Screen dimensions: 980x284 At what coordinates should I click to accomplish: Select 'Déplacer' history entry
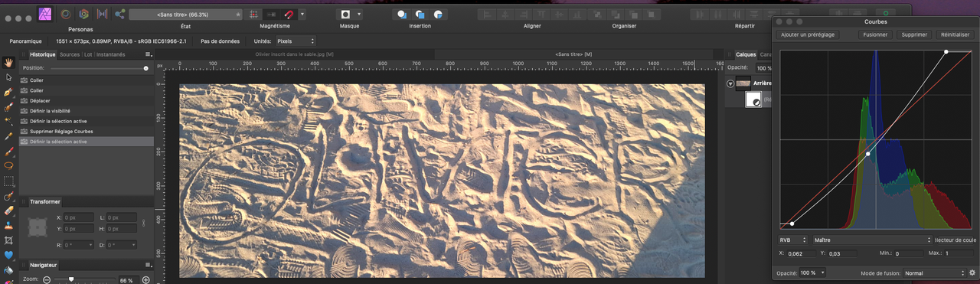(87, 100)
